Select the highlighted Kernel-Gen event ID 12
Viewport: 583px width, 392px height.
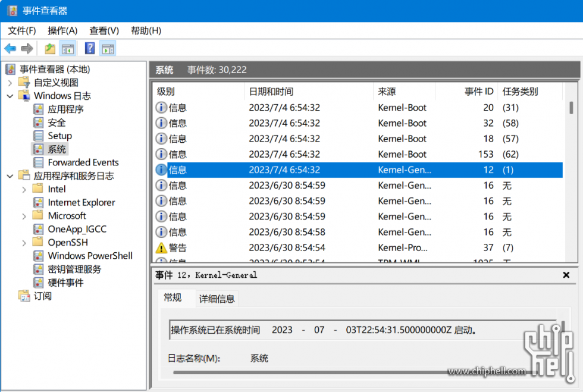(359, 170)
